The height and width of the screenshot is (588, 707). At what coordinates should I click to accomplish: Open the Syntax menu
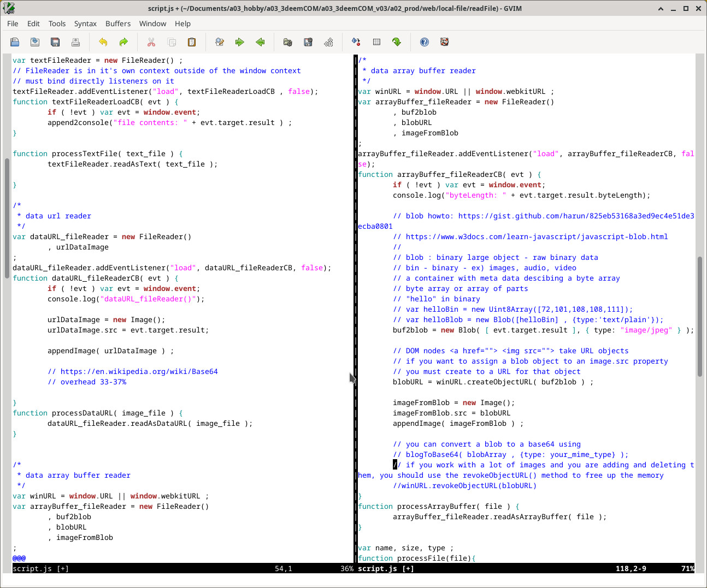[x=85, y=23]
